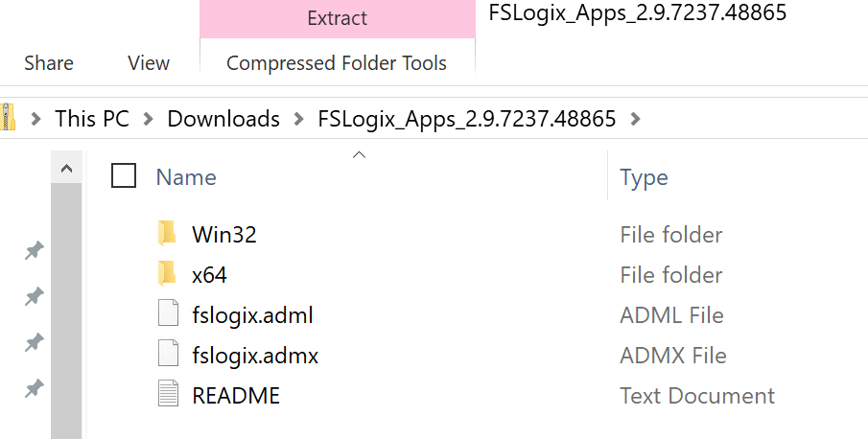Image resolution: width=868 pixels, height=439 pixels.
Task: Expand the chevron after This PC
Action: 149,119
